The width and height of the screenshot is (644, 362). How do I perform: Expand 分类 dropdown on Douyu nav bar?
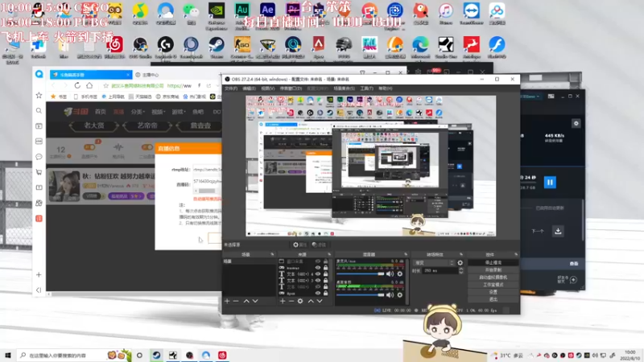138,112
